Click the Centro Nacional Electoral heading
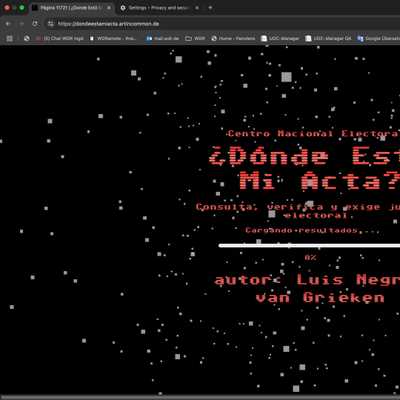The image size is (400, 400). click(313, 134)
